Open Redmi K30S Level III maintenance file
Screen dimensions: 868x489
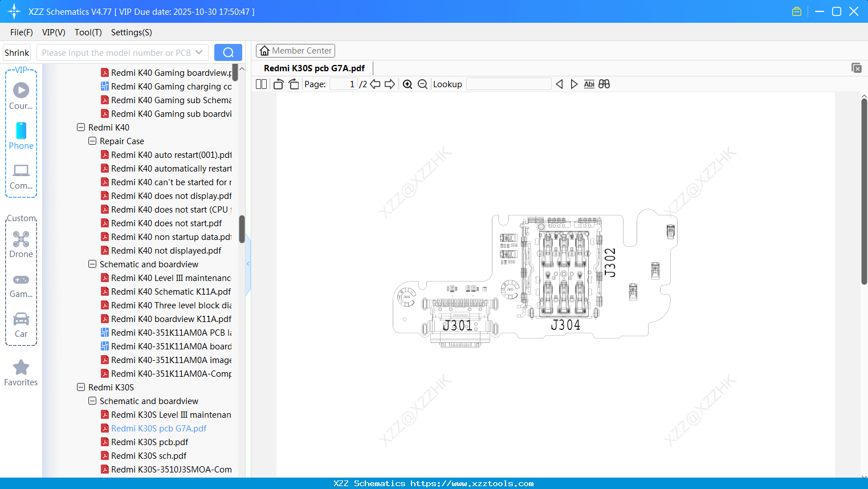point(166,414)
